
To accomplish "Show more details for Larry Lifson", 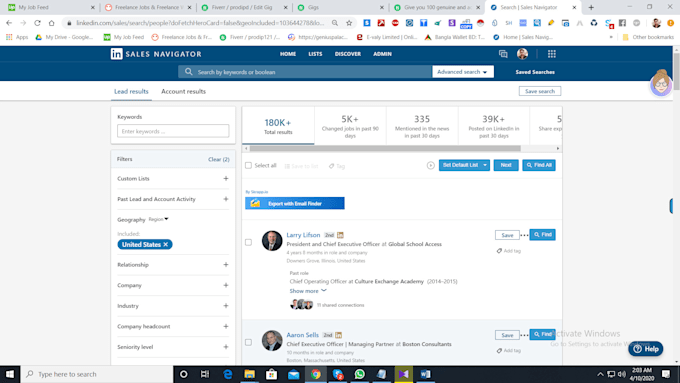I will click(308, 291).
